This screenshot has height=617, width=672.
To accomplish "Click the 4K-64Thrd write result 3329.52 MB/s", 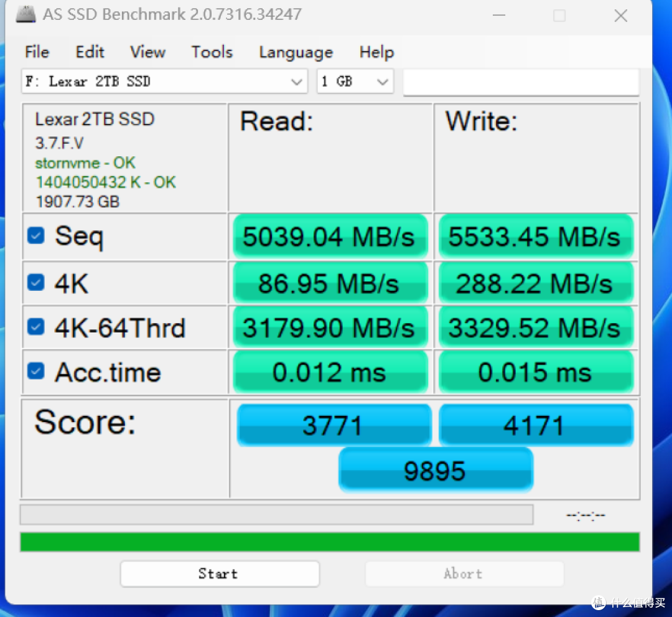I will pos(536,327).
